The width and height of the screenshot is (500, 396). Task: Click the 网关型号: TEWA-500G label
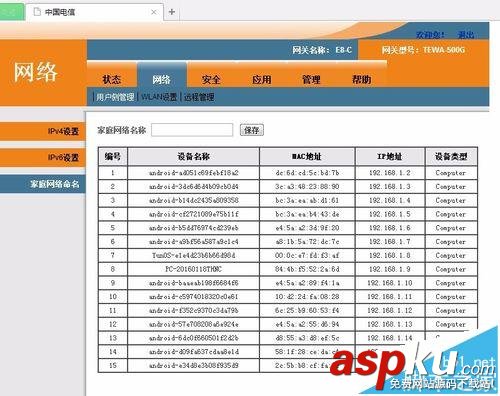(423, 50)
